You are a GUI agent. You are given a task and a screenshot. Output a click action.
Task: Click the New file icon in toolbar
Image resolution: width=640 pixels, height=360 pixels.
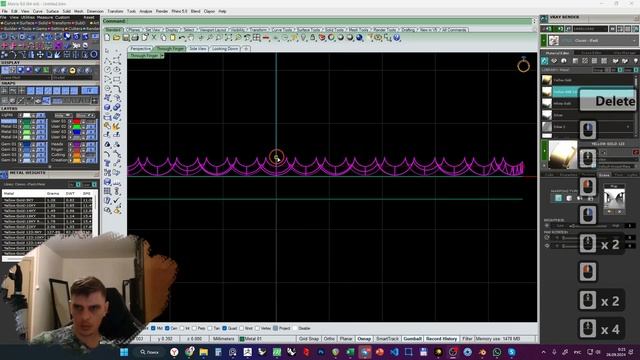click(x=107, y=38)
